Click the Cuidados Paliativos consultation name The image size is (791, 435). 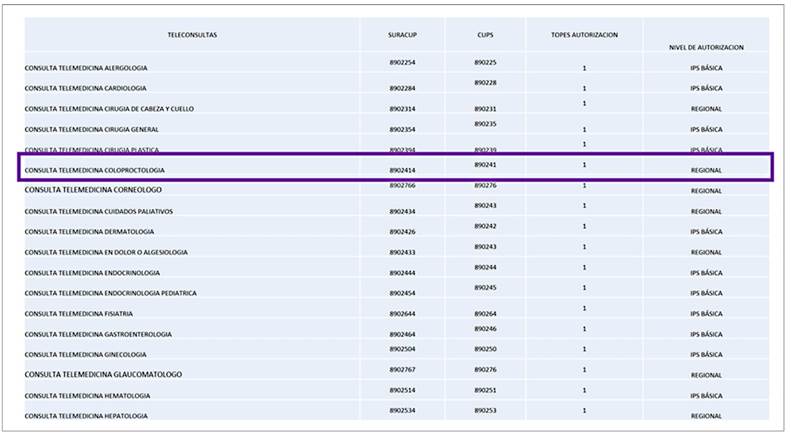[99, 212]
